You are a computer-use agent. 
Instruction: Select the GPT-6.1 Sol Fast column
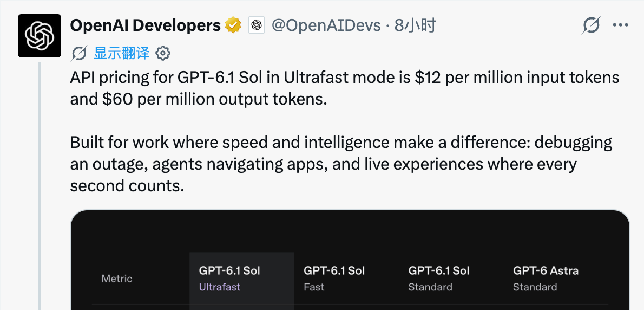click(334, 279)
